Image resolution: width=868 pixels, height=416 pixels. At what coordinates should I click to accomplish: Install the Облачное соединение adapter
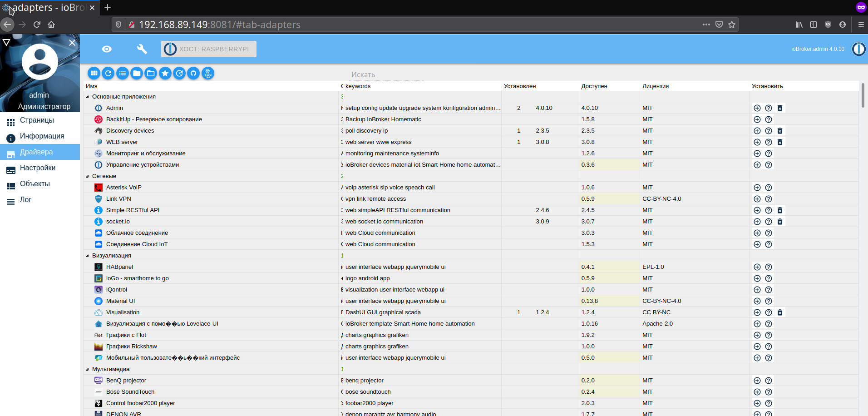point(757,233)
